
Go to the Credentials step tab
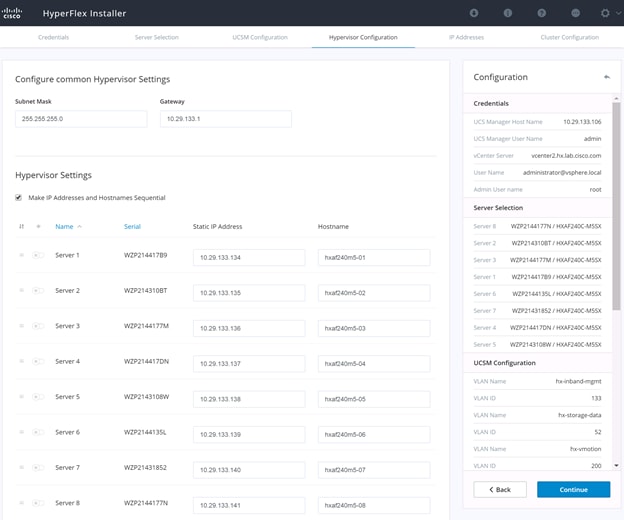coord(53,37)
